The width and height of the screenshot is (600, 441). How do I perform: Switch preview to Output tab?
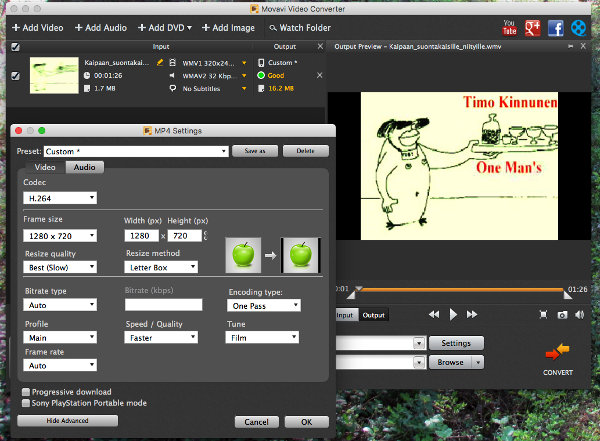(373, 315)
